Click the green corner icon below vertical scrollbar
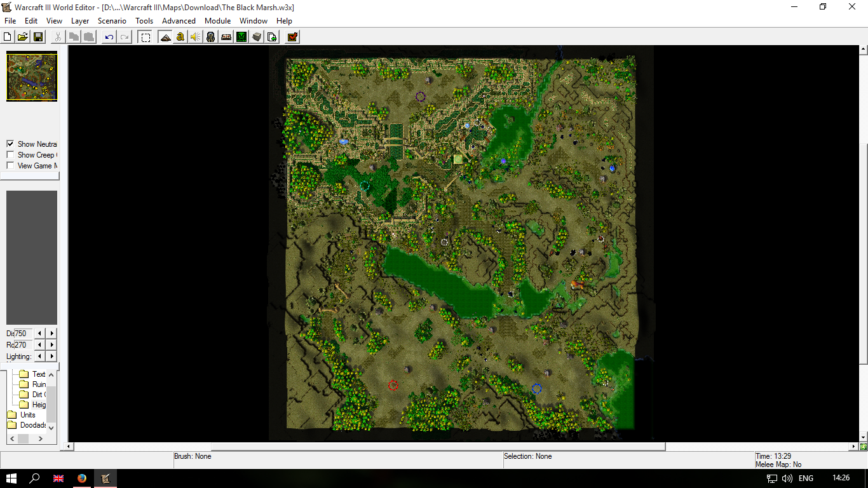The width and height of the screenshot is (868, 488). pos(863,447)
